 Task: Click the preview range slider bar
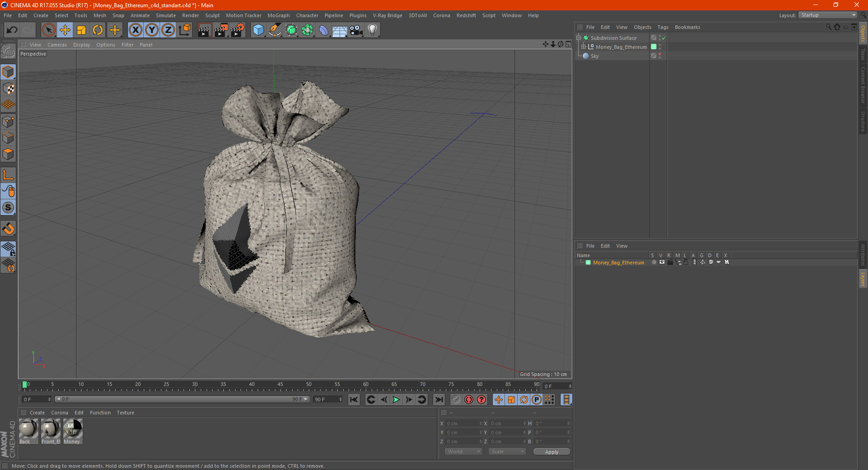[182, 399]
